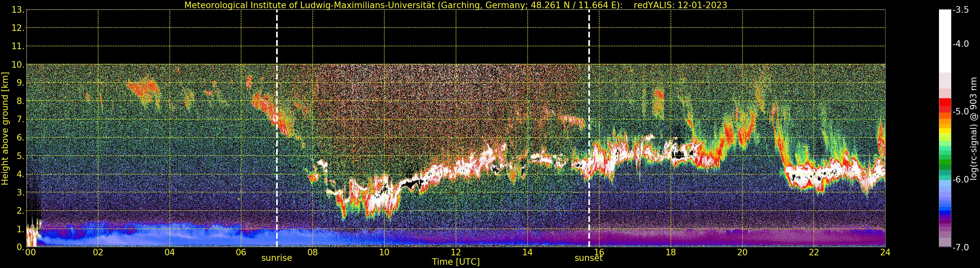Viewport: 980px width, 268px height.
Task: Click the time axis tick '12'
Action: [x=456, y=252]
